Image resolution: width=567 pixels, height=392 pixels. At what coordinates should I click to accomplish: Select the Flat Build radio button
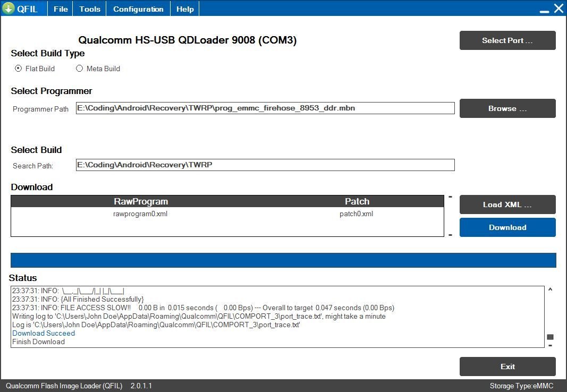coord(18,69)
